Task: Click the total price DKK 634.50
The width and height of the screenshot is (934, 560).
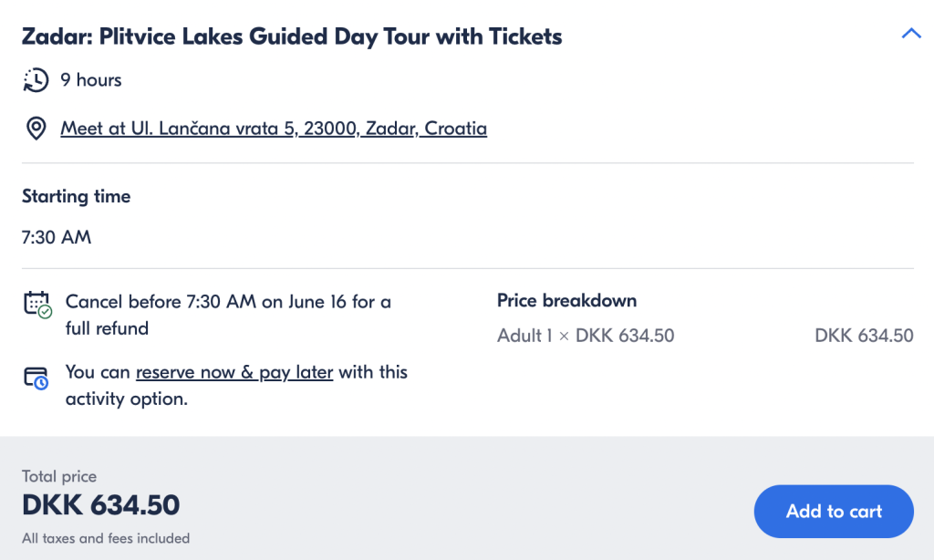Action: (100, 504)
